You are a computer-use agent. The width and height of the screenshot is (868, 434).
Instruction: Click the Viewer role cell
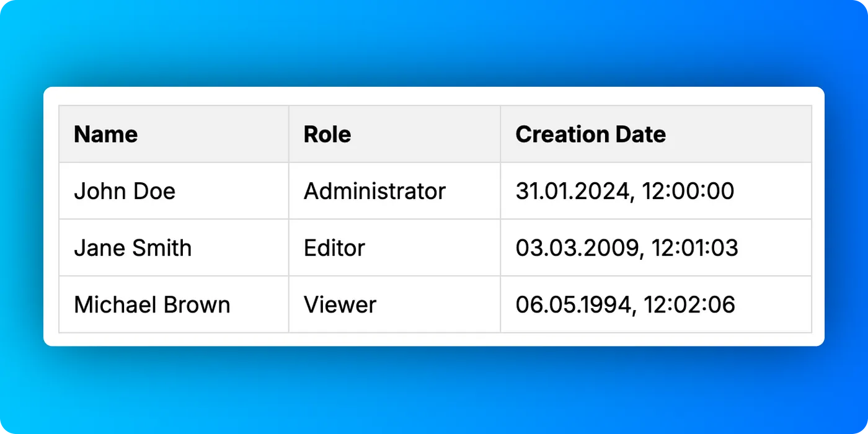tap(339, 304)
